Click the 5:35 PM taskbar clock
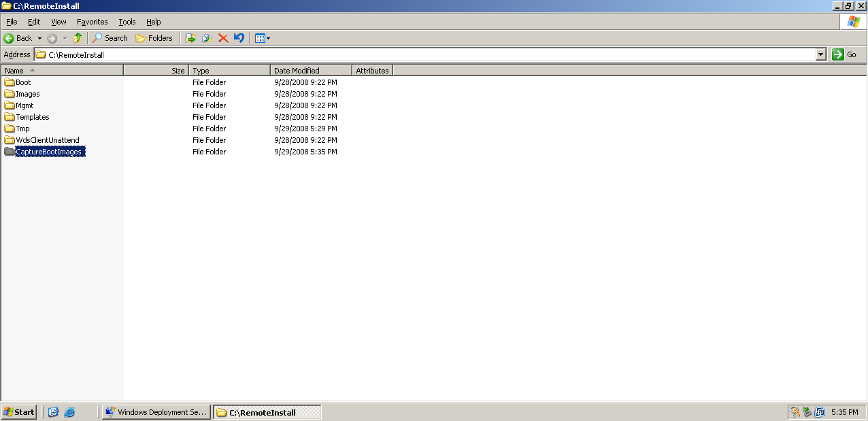The height and width of the screenshot is (421, 868). pyautogui.click(x=844, y=412)
